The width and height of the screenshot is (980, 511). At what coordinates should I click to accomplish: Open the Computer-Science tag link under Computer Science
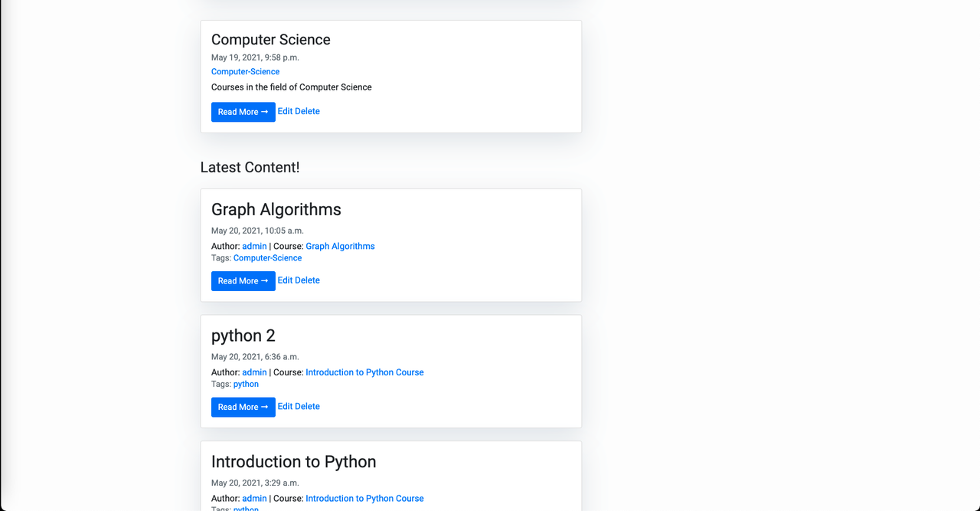click(x=245, y=72)
